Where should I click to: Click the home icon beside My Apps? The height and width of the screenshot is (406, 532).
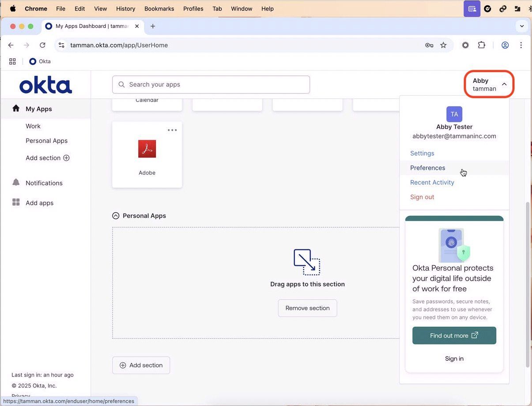tap(16, 109)
